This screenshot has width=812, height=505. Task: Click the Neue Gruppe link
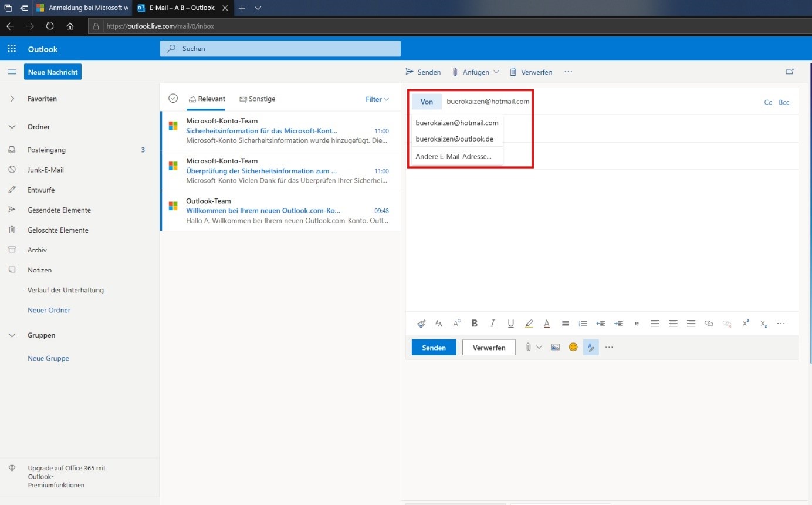point(48,358)
